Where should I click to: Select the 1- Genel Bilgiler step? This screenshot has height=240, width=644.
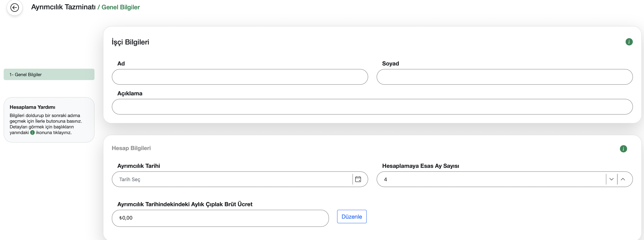click(49, 75)
